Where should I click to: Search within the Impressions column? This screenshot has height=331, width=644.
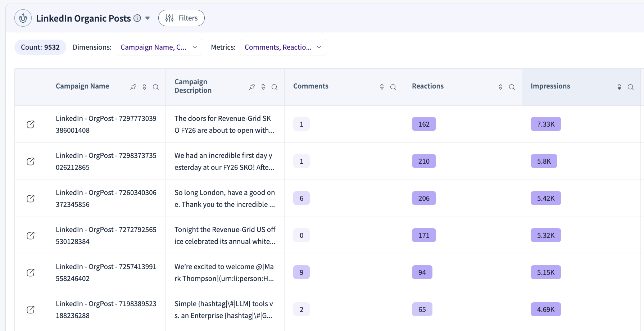[x=631, y=87]
